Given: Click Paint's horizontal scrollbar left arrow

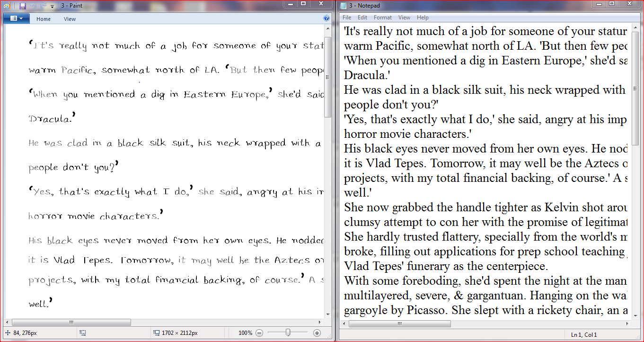Looking at the screenshot, I should [8, 322].
